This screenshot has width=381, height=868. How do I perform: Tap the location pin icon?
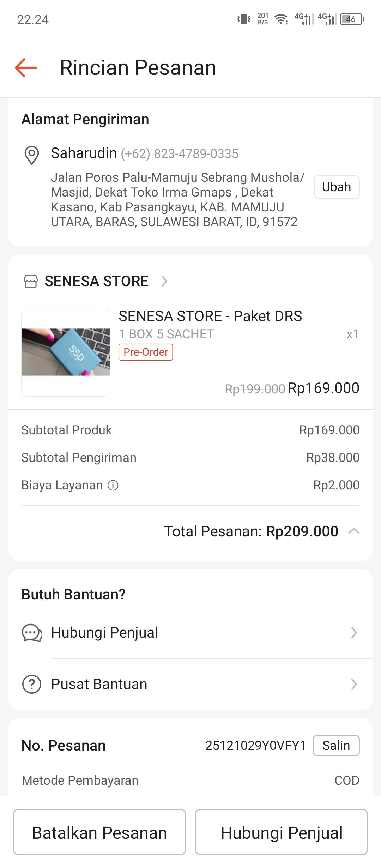[x=32, y=155]
